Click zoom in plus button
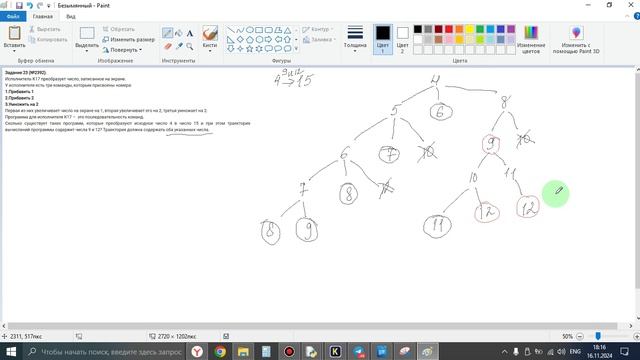Image resolution: width=640 pixels, height=360 pixels. point(636,336)
